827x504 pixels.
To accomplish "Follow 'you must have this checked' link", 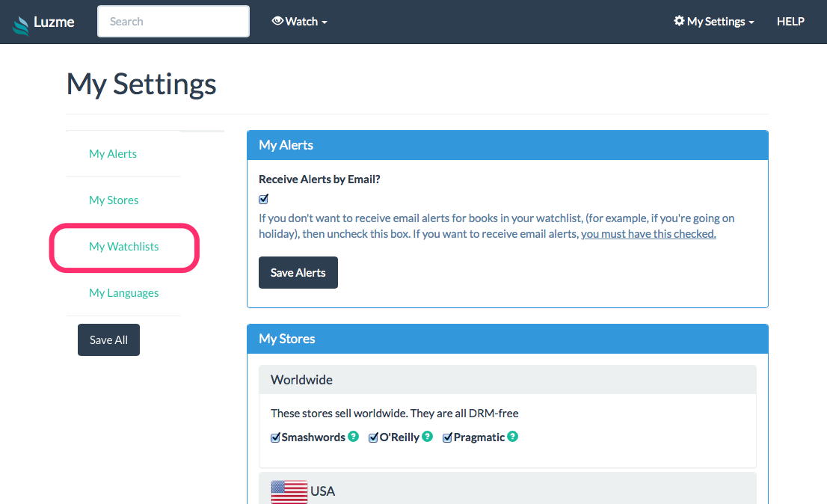I will point(648,234).
